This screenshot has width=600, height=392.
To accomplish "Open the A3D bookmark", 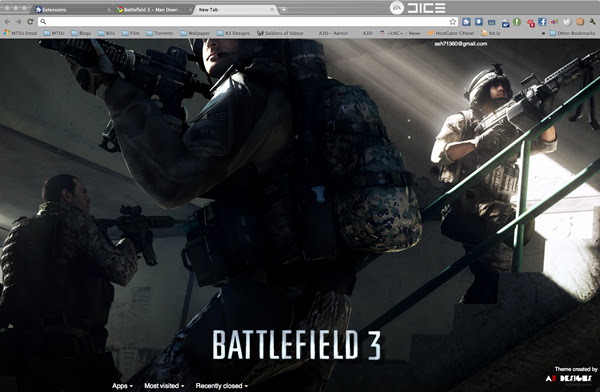I will pyautogui.click(x=367, y=33).
